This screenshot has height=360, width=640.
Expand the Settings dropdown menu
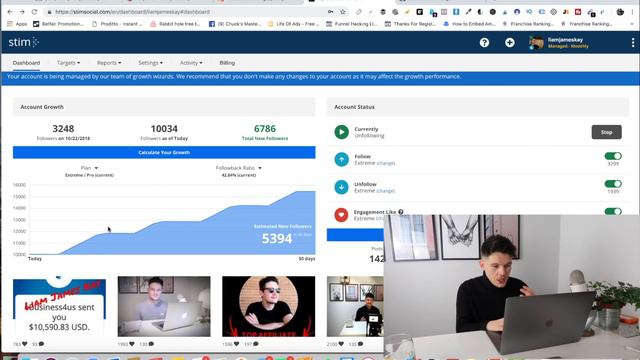tap(151, 63)
